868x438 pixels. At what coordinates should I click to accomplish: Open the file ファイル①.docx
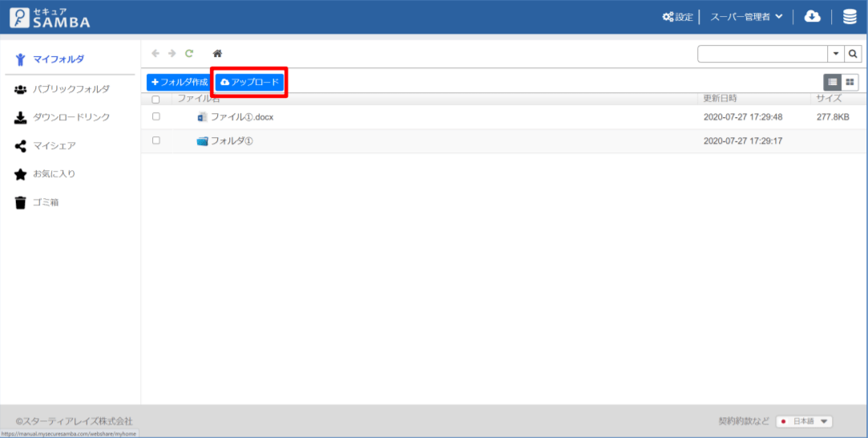242,117
